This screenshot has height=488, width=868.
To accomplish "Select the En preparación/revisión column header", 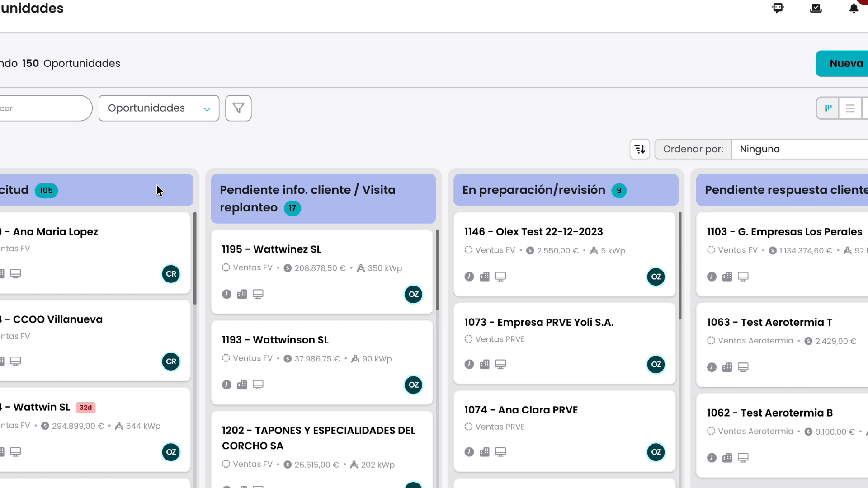I will tap(566, 190).
